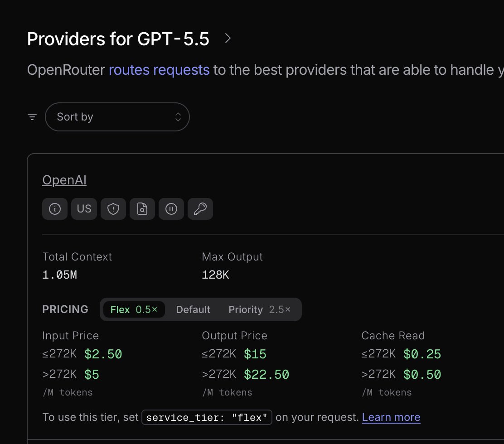
Task: Click the Providers for GPT-5.5 heading
Action: coord(118,39)
